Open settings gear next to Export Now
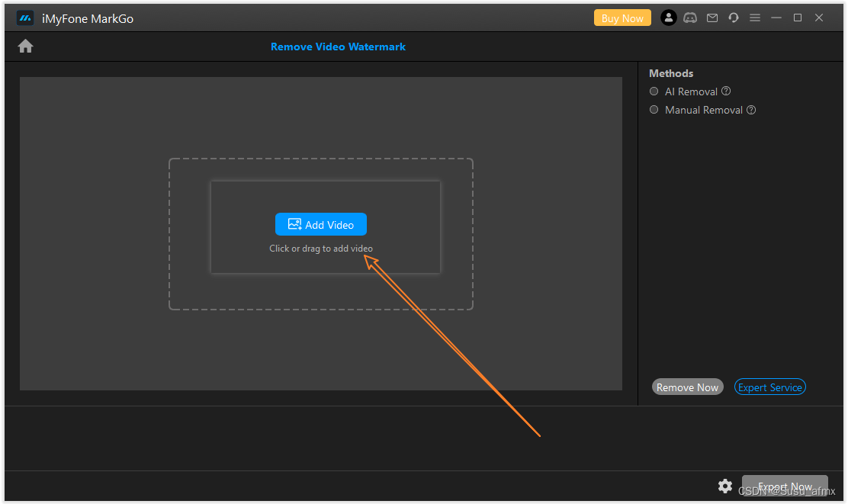 (x=725, y=486)
